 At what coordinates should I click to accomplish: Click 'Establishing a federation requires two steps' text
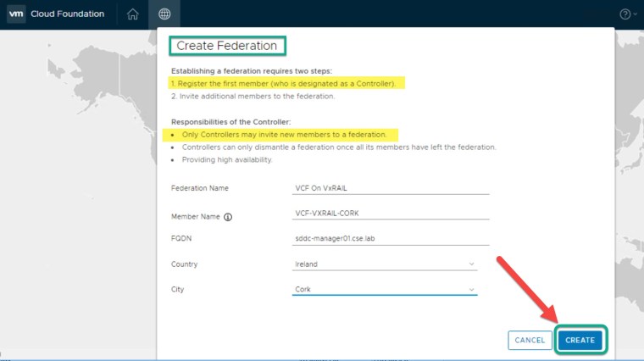pos(252,71)
